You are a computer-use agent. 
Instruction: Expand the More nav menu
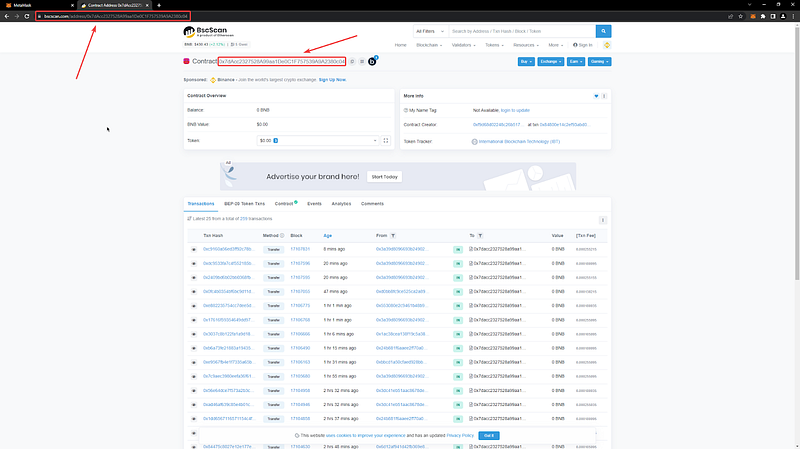pos(556,45)
